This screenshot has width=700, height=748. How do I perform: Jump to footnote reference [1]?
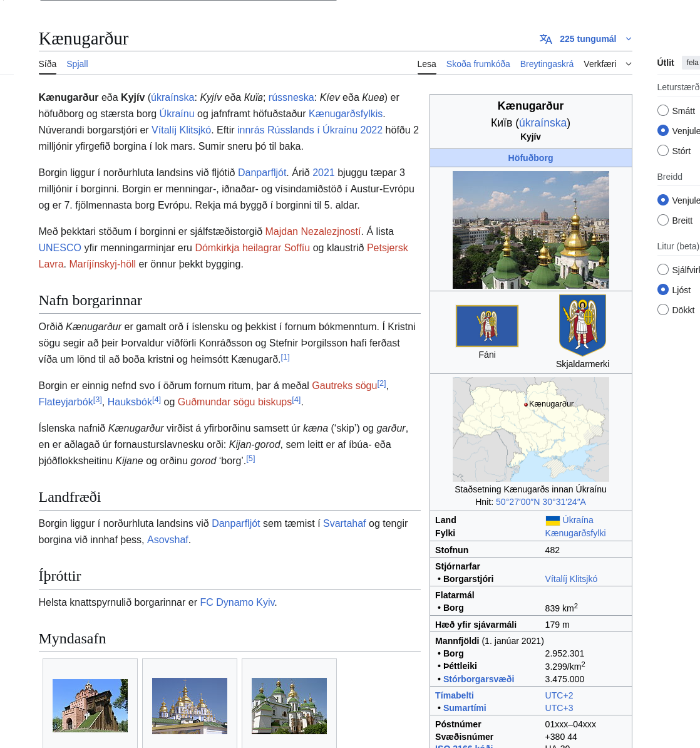[285, 357]
